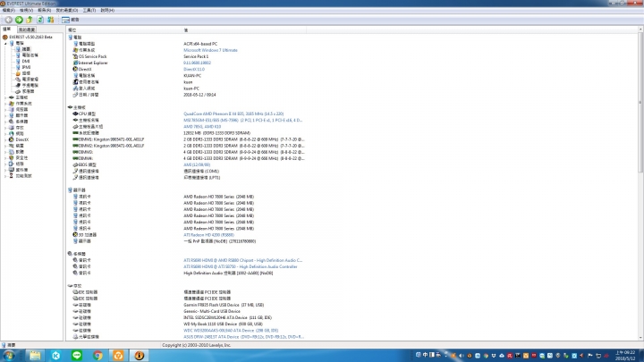This screenshot has width=644, height=362.
Task: Open the 我的最愛(O) Favorites menu
Action: 67,10
